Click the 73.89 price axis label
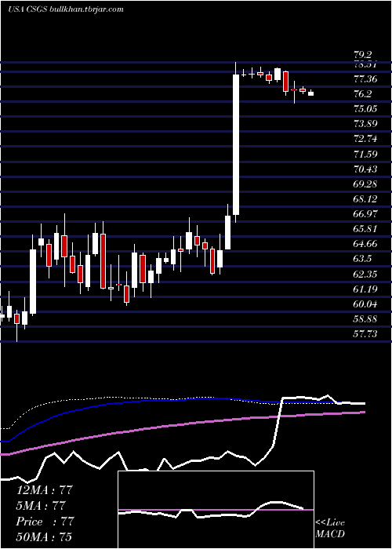 pyautogui.click(x=365, y=125)
